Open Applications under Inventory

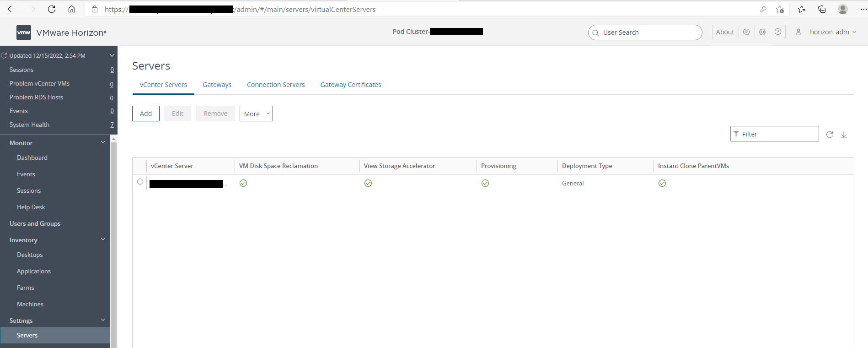coord(34,271)
